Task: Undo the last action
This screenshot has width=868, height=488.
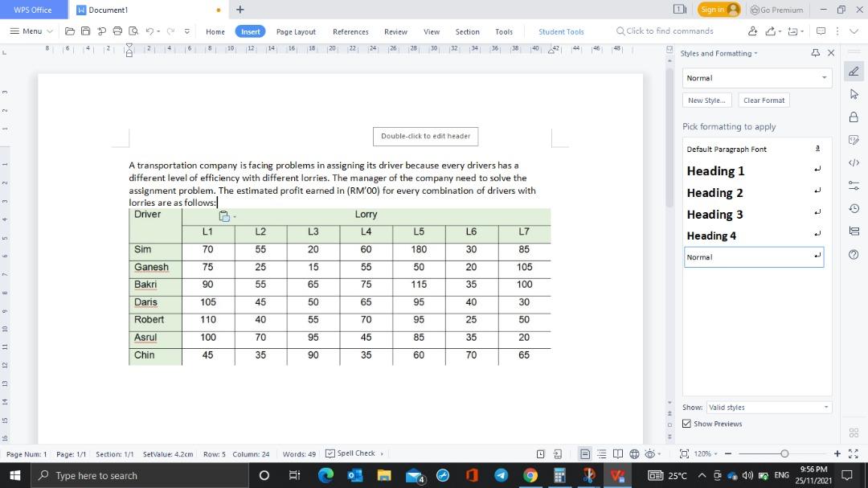Action: coord(151,31)
